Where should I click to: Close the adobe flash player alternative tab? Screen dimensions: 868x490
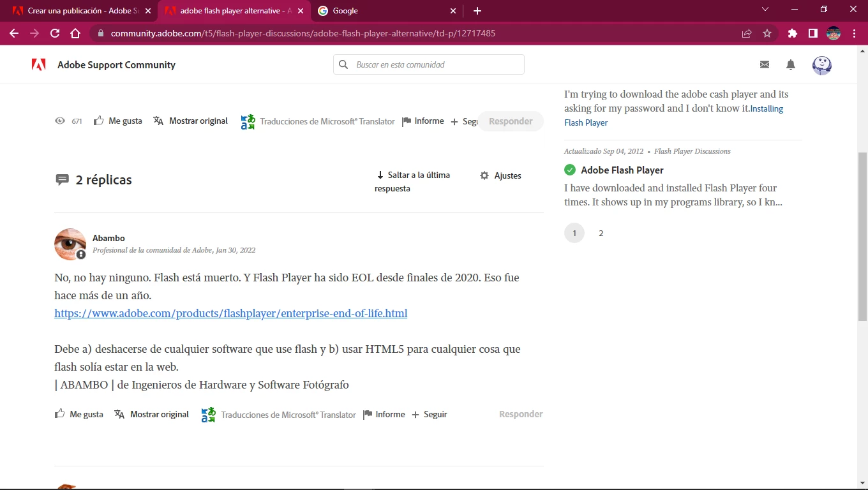coord(301,11)
